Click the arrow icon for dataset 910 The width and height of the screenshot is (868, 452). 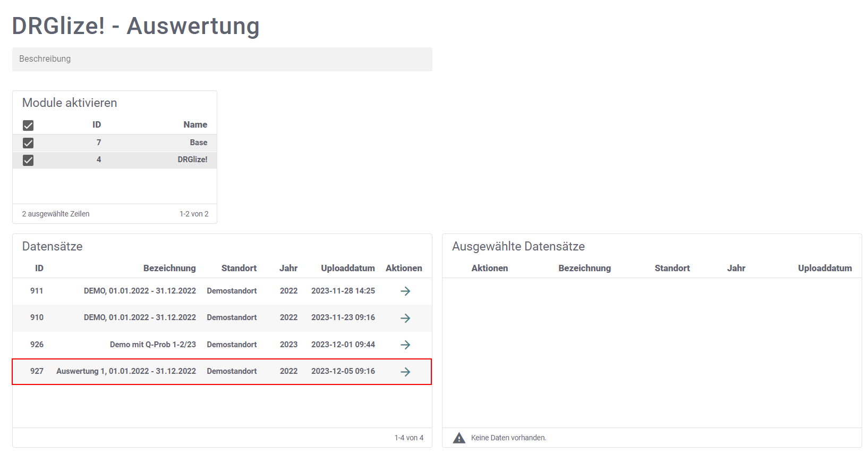[405, 318]
